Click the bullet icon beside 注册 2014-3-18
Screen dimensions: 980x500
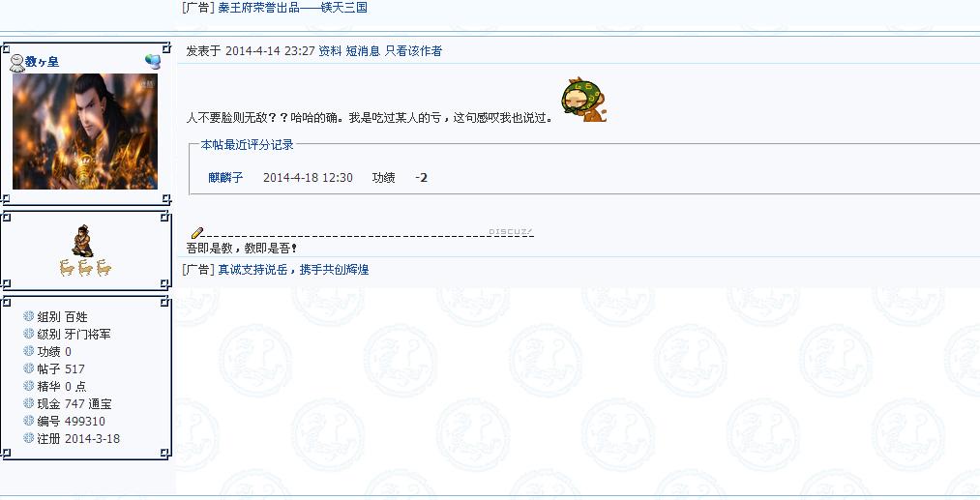(x=29, y=438)
